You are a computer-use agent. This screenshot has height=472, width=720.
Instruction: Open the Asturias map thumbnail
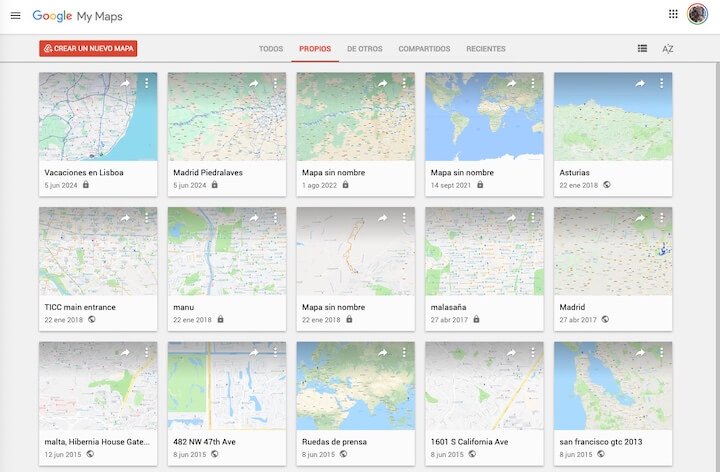pyautogui.click(x=613, y=117)
